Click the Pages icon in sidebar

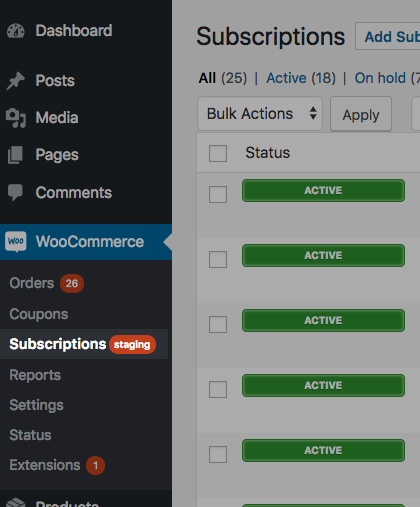point(15,155)
